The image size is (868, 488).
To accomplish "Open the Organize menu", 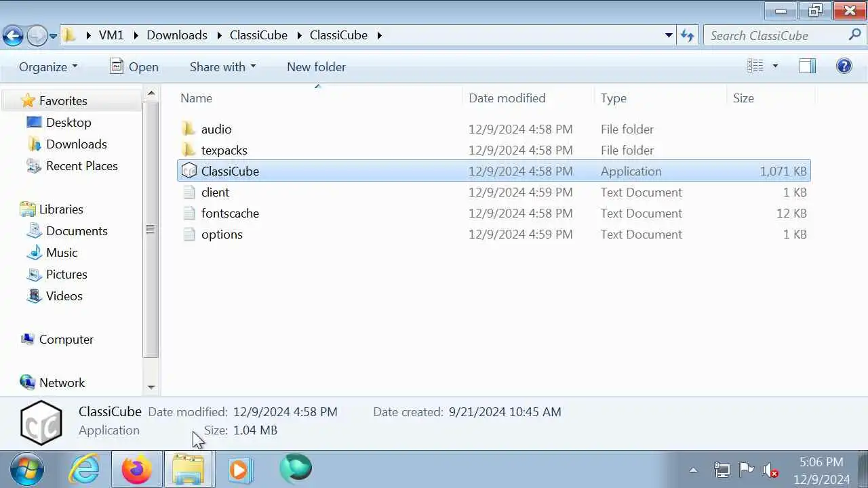I will 48,66.
